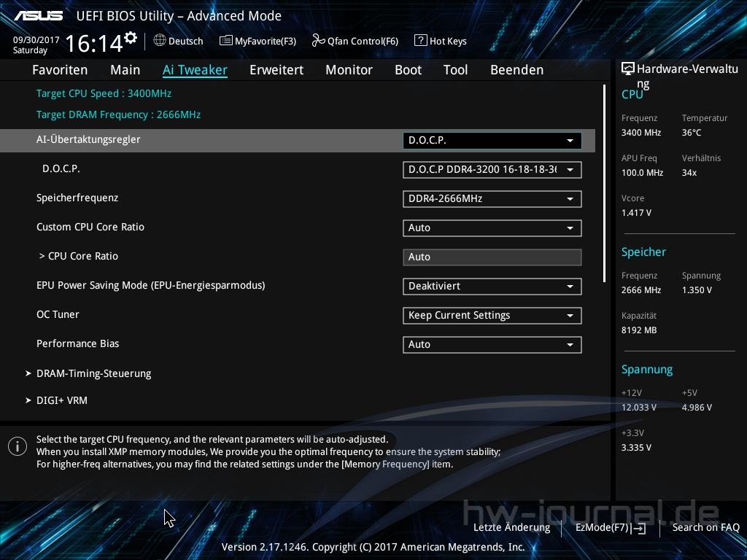The height and width of the screenshot is (560, 747).
Task: Click the vertical scrollbar of settings list
Action: point(604,183)
